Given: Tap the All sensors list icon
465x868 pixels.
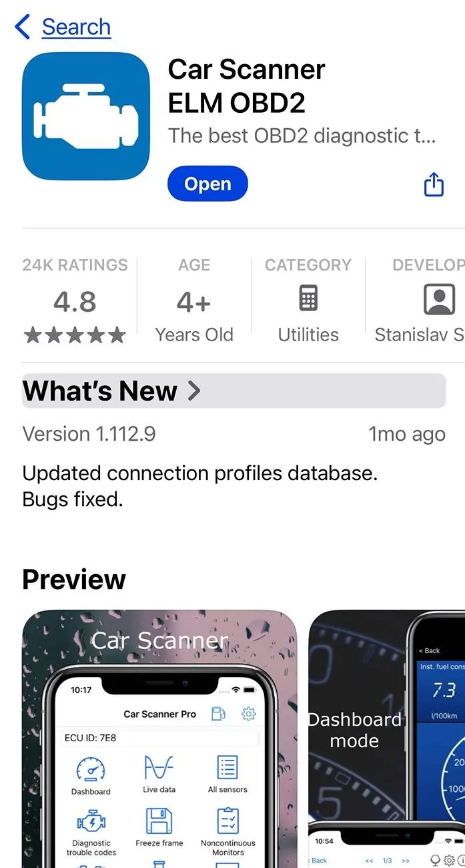Looking at the screenshot, I should click(227, 769).
